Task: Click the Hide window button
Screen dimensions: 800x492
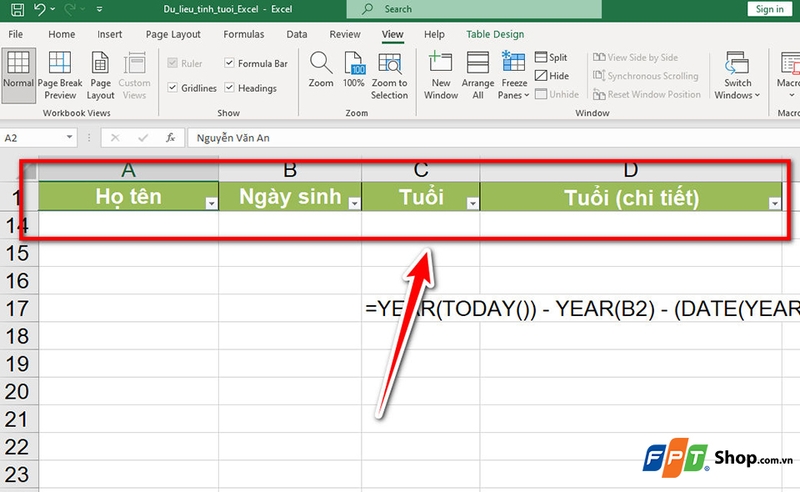Action: click(552, 76)
